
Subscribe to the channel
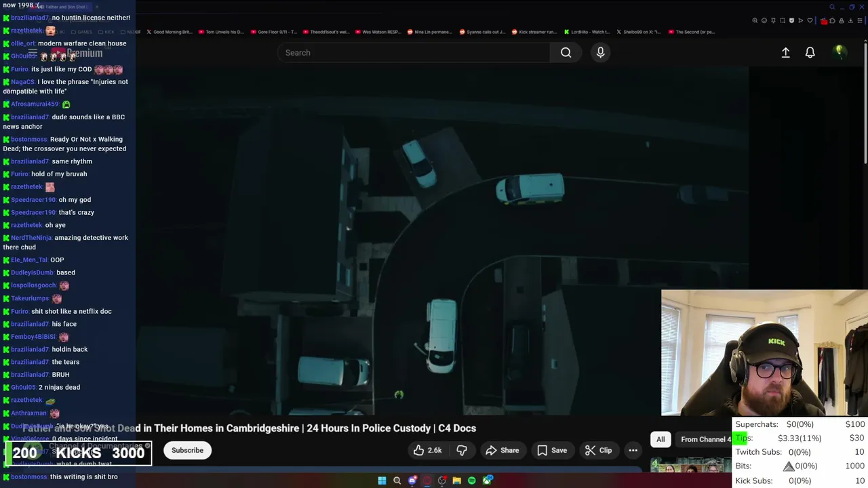click(x=187, y=450)
